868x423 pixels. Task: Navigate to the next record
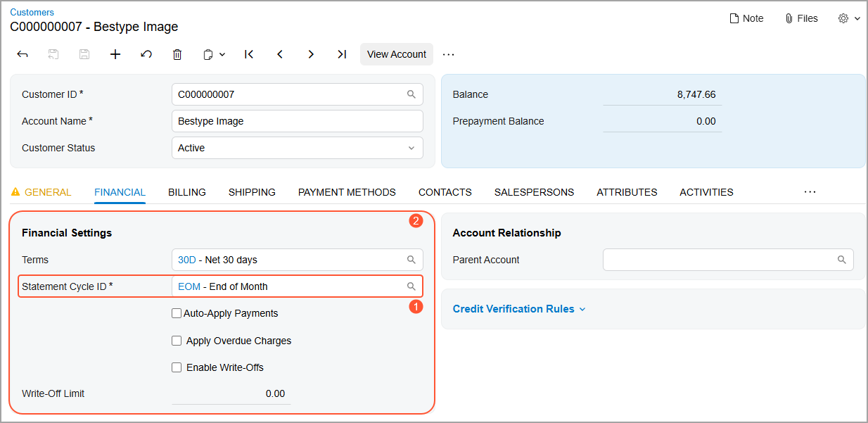(x=311, y=54)
